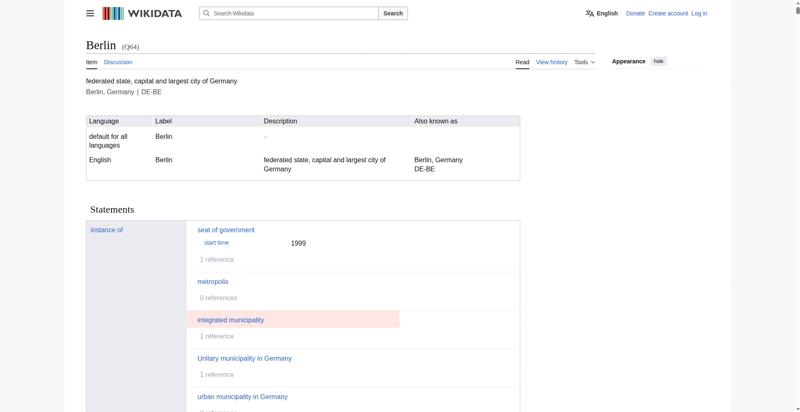Click the language translate icon
This screenshot has height=412, width=800.
tap(590, 13)
